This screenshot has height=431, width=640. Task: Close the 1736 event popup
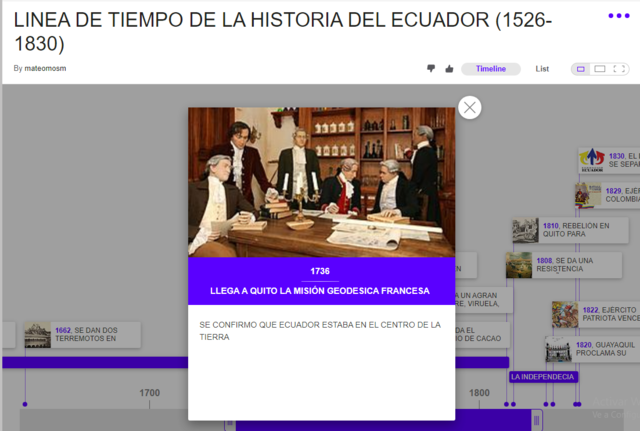tap(469, 108)
